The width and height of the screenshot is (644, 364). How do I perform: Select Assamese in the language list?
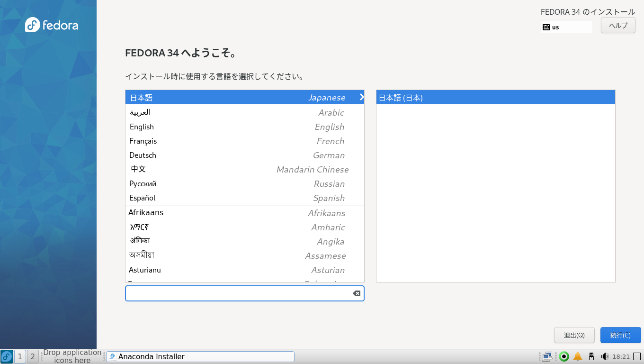pos(244,255)
